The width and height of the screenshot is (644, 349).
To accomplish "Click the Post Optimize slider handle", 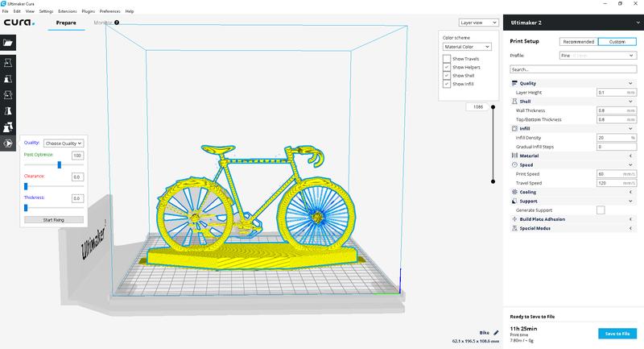I will click(x=60, y=164).
